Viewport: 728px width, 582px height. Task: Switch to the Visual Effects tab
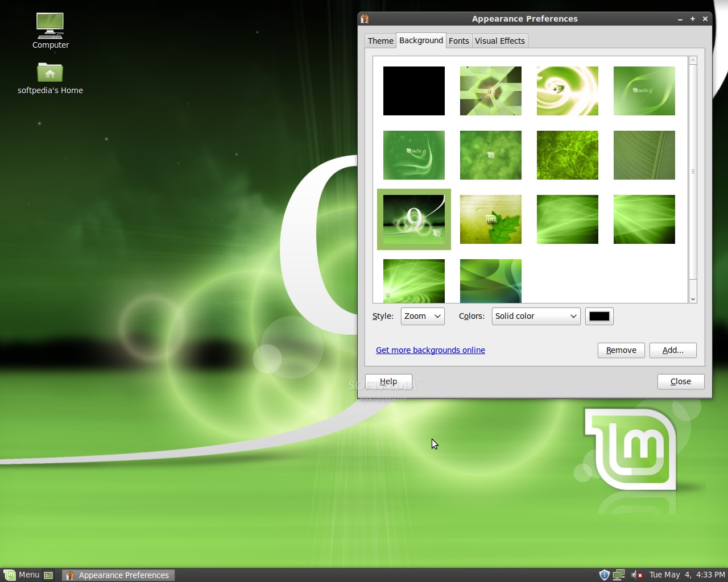click(x=499, y=41)
